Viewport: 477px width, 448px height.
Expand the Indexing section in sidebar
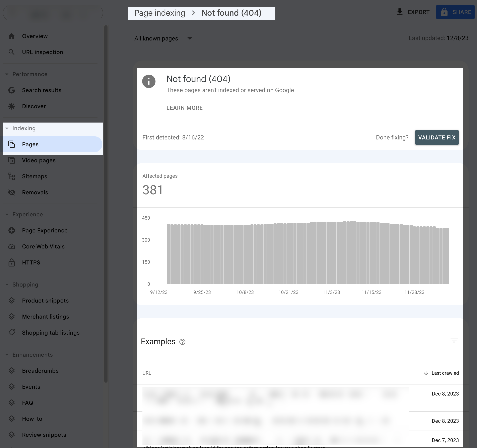[x=24, y=128]
